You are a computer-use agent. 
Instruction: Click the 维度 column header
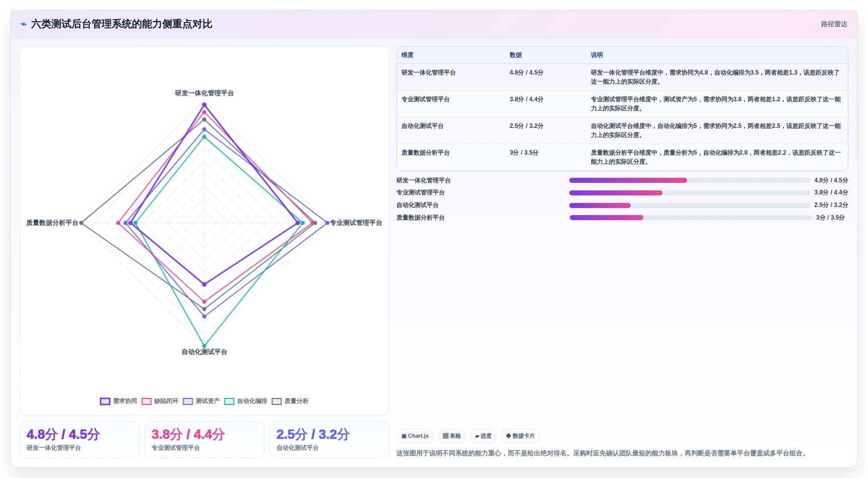click(408, 55)
